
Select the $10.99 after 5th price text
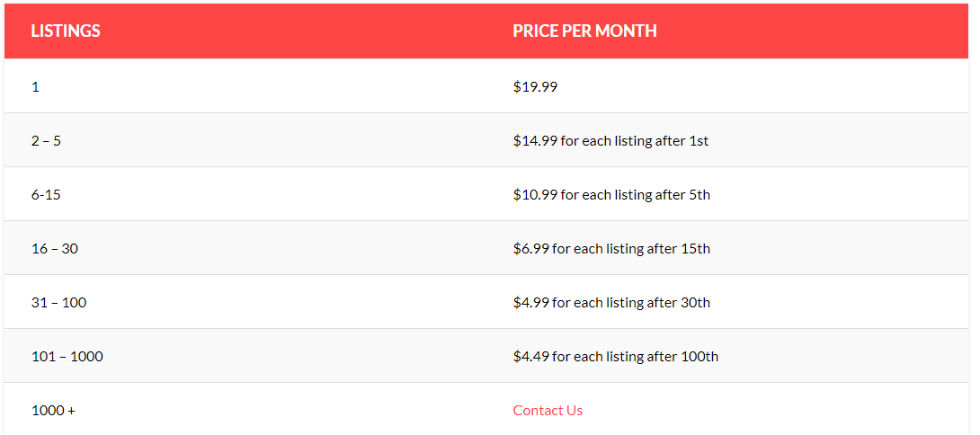(x=611, y=195)
